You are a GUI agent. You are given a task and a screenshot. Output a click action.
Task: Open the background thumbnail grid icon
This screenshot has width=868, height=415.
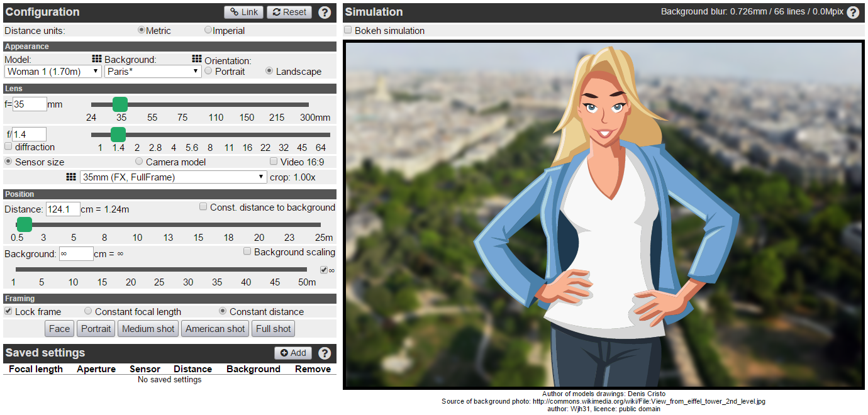(197, 58)
